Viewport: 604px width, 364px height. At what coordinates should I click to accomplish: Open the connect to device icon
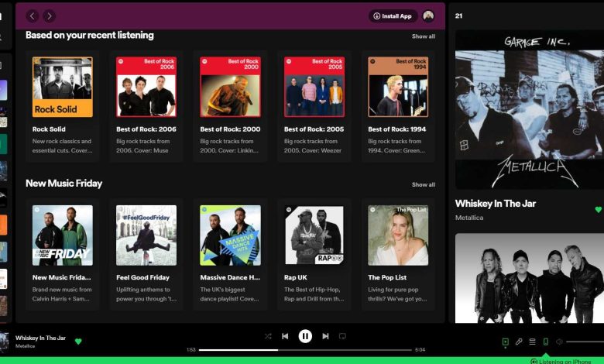[x=546, y=342]
